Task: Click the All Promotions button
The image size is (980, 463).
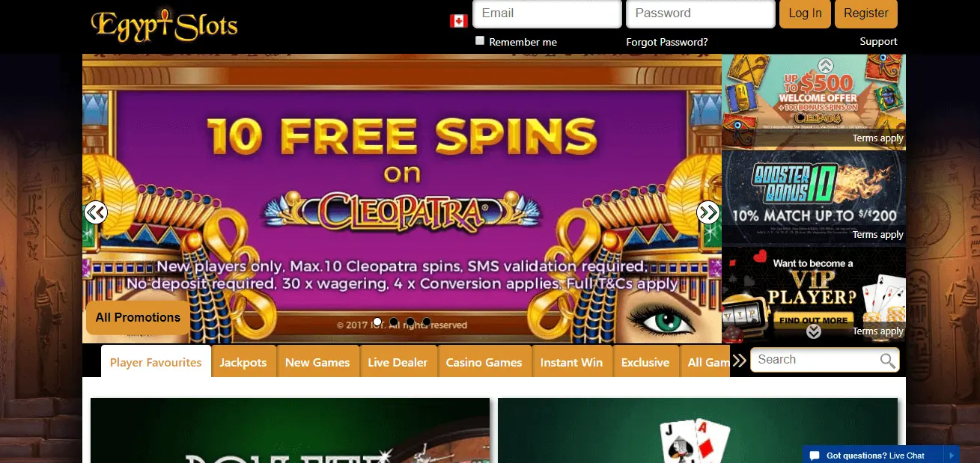Action: [138, 317]
